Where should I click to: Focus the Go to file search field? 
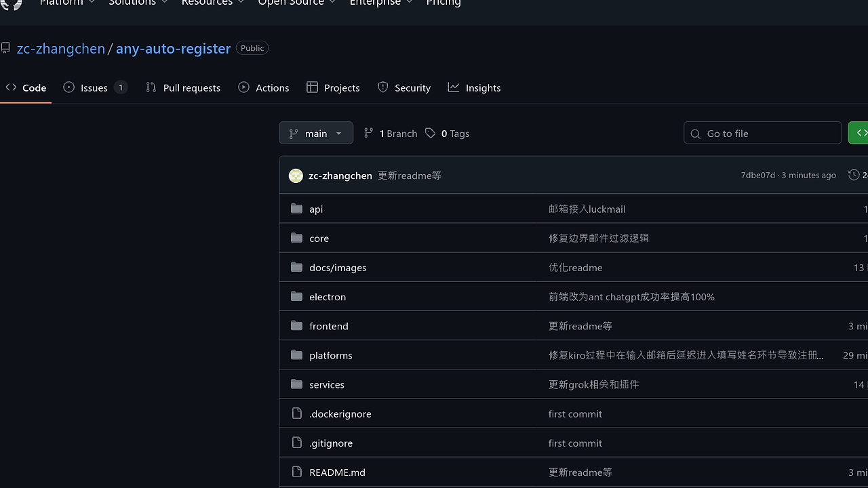coord(763,134)
